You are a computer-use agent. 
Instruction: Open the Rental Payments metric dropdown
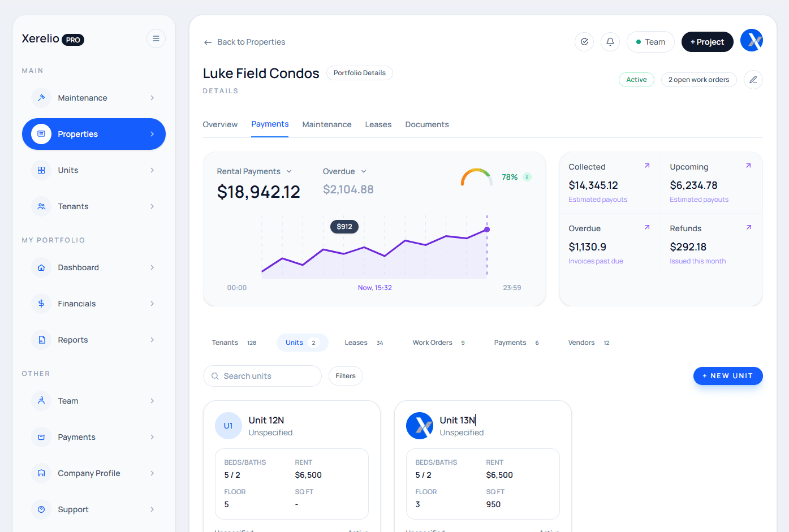(288, 171)
